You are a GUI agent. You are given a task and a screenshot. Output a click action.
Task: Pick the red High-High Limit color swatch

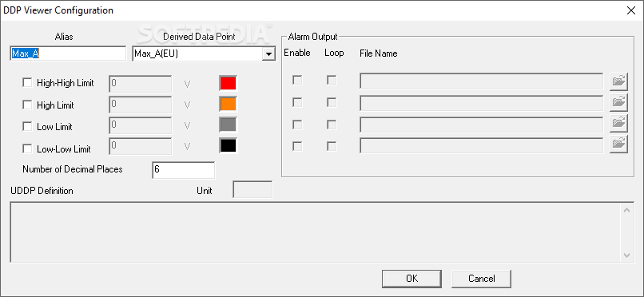[229, 83]
